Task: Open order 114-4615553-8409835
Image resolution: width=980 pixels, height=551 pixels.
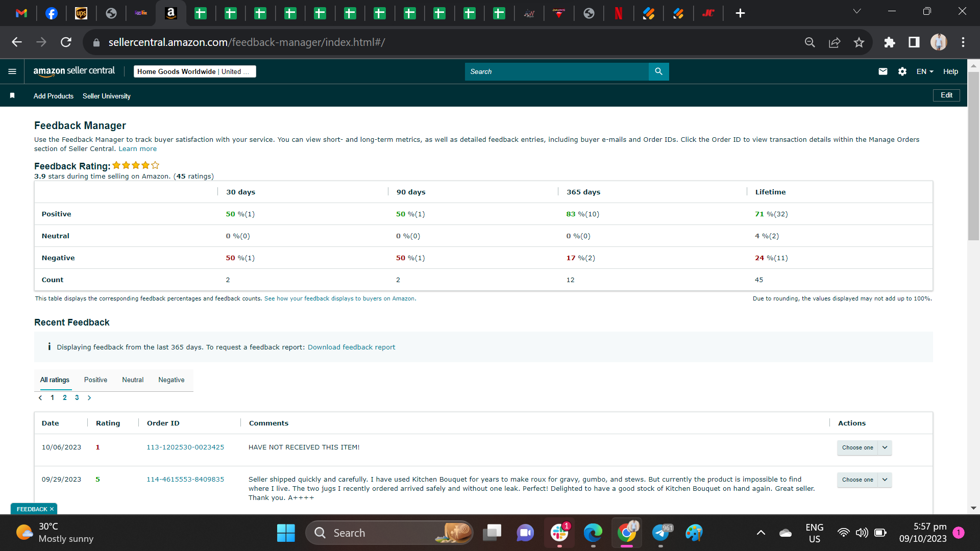Action: coord(185,479)
